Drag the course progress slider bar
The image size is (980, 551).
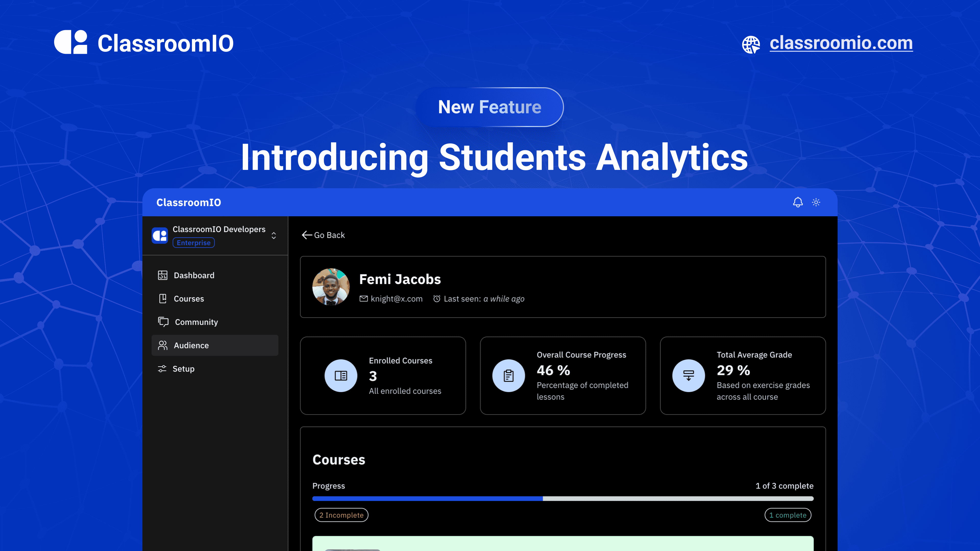[544, 498]
